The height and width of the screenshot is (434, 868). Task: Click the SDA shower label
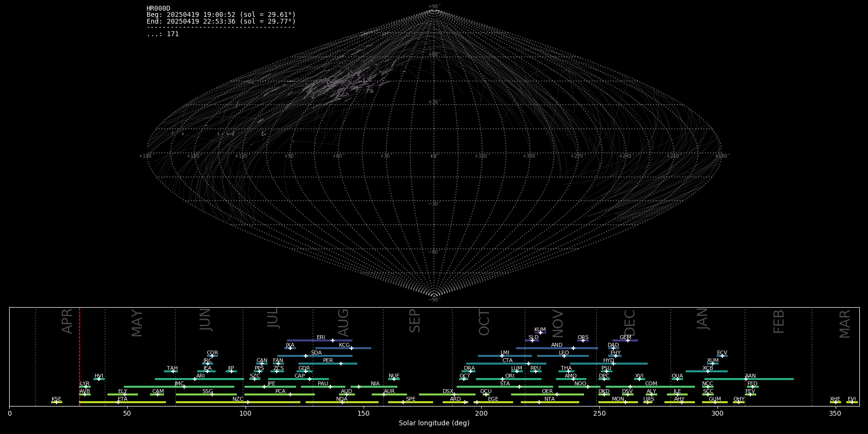[x=316, y=353]
